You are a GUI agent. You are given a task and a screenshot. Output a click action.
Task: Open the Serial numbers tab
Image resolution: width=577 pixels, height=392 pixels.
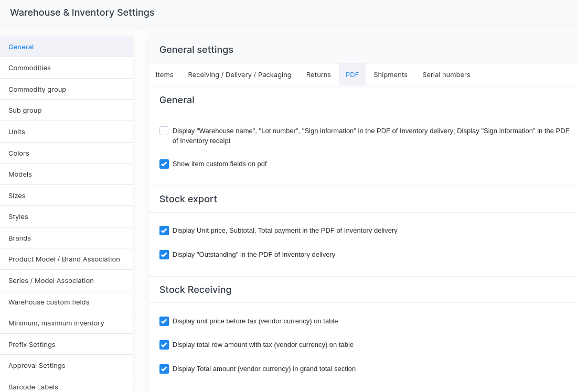(446, 75)
